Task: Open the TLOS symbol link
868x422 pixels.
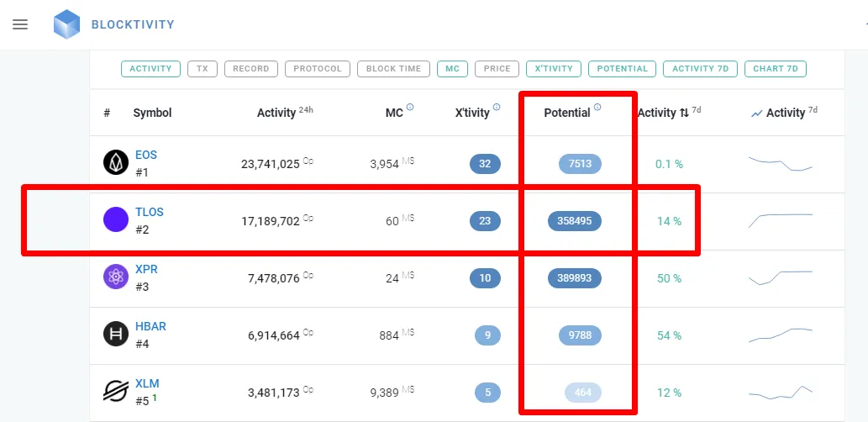Action: pyautogui.click(x=150, y=212)
